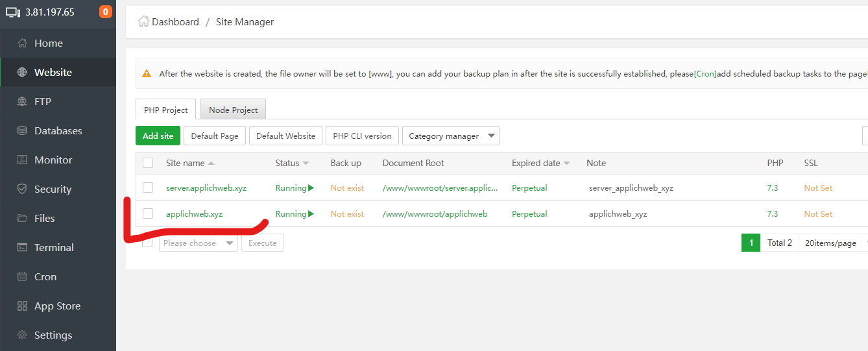
Task: Check the applichweb.xyz row checkbox
Action: coord(148,213)
